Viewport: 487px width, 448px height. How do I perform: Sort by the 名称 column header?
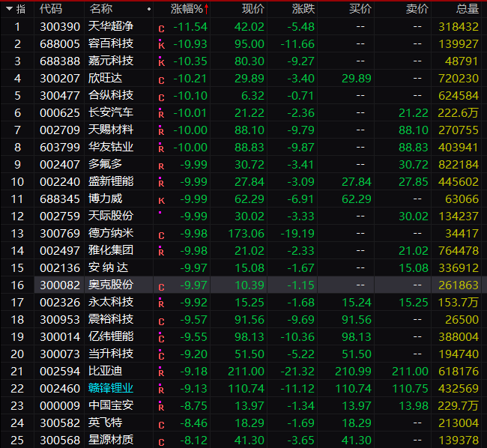click(101, 9)
